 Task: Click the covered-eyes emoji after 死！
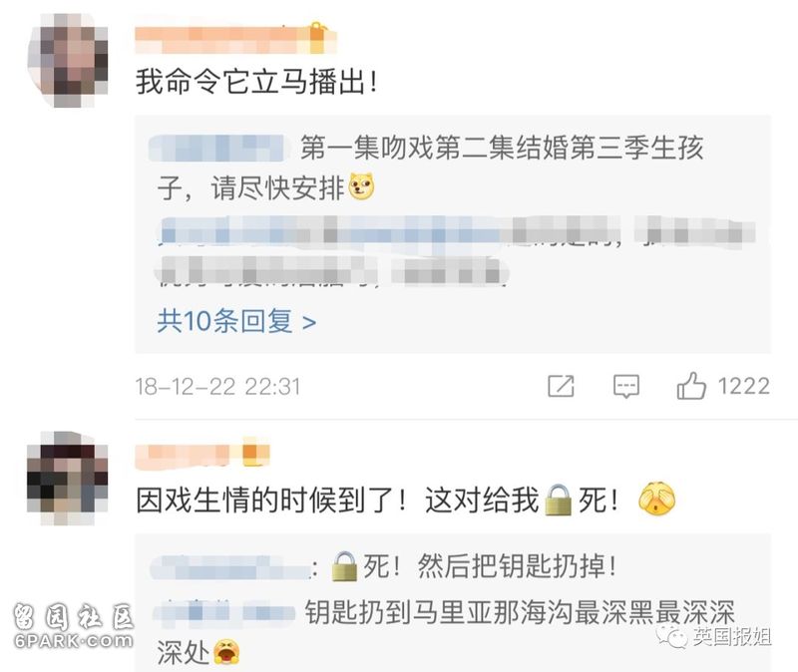656,499
